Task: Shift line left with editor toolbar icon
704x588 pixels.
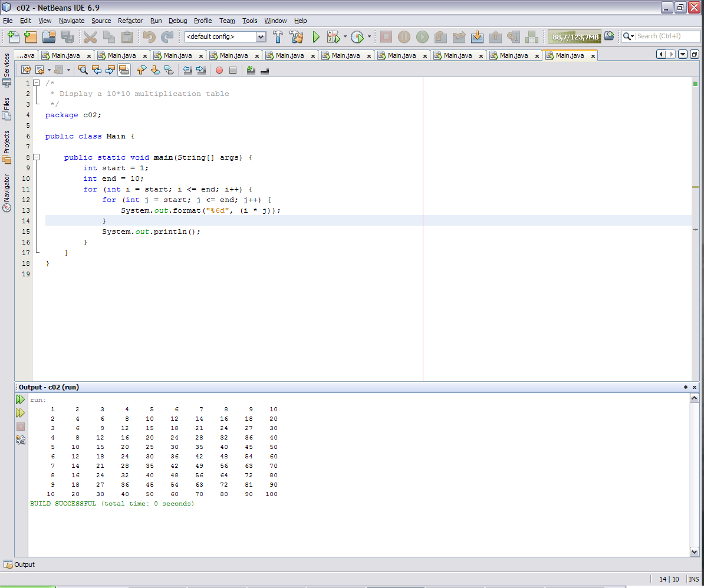Action: (187, 70)
